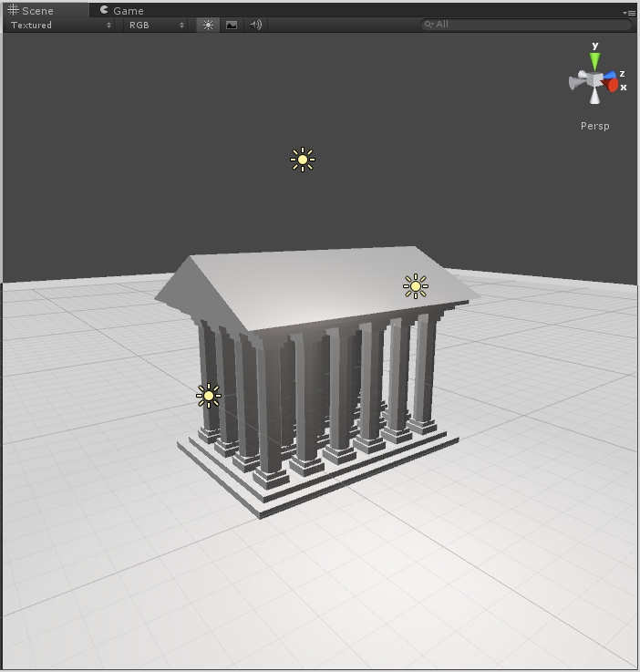640x672 pixels.
Task: Click the green Y axis gizmo cone
Action: (x=594, y=61)
